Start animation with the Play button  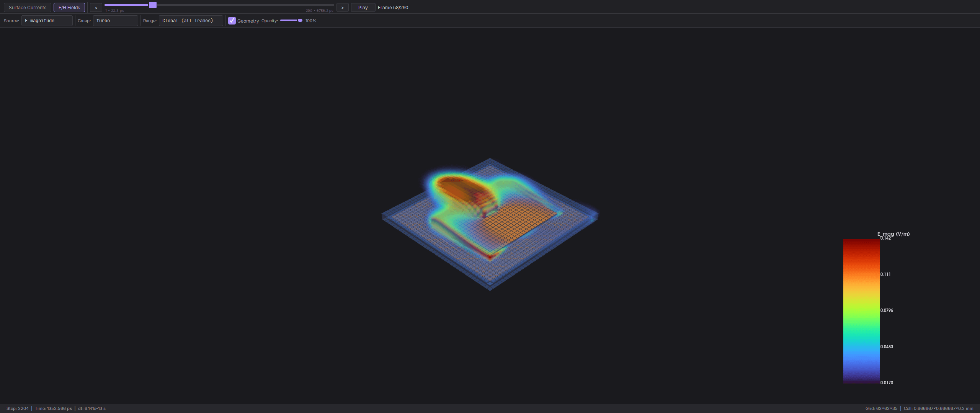pyautogui.click(x=363, y=7)
